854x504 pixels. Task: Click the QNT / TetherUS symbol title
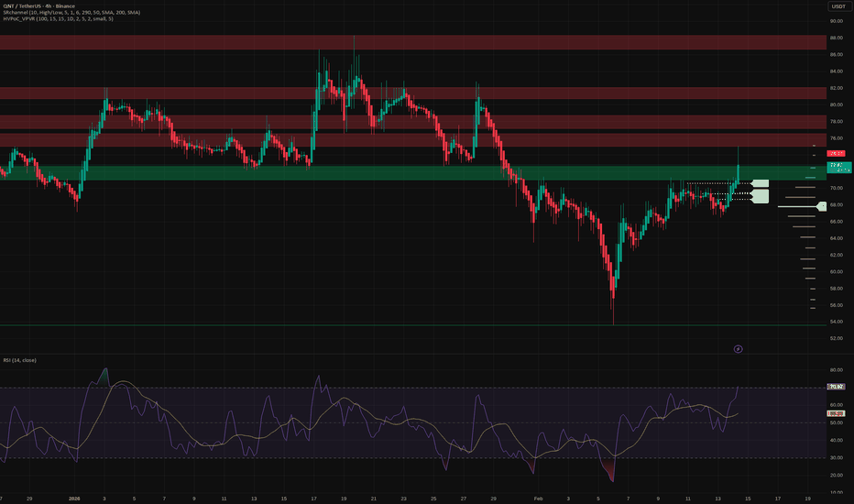click(38, 6)
